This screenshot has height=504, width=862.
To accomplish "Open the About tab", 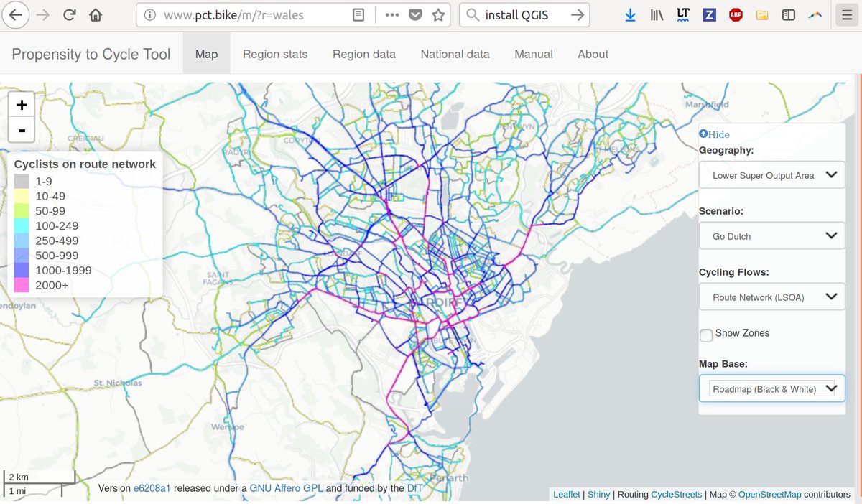I will pos(593,54).
